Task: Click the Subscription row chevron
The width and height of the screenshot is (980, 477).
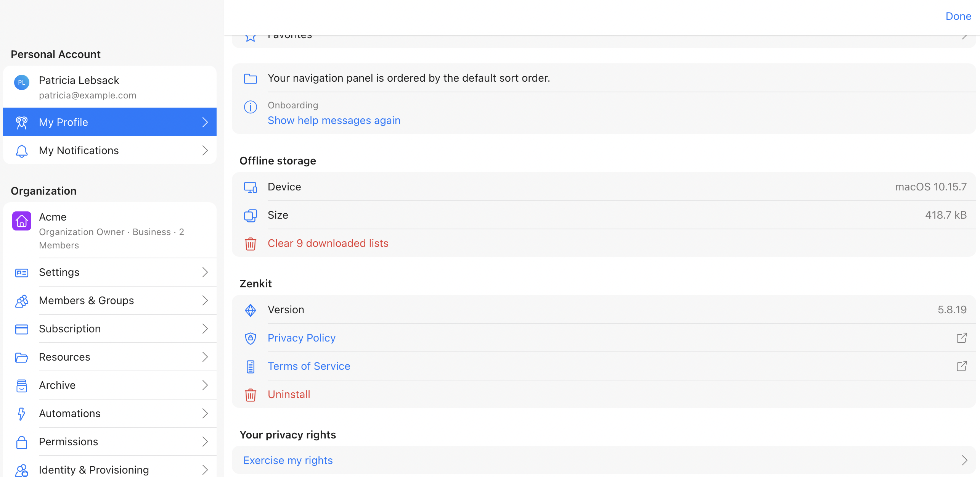Action: pos(205,329)
